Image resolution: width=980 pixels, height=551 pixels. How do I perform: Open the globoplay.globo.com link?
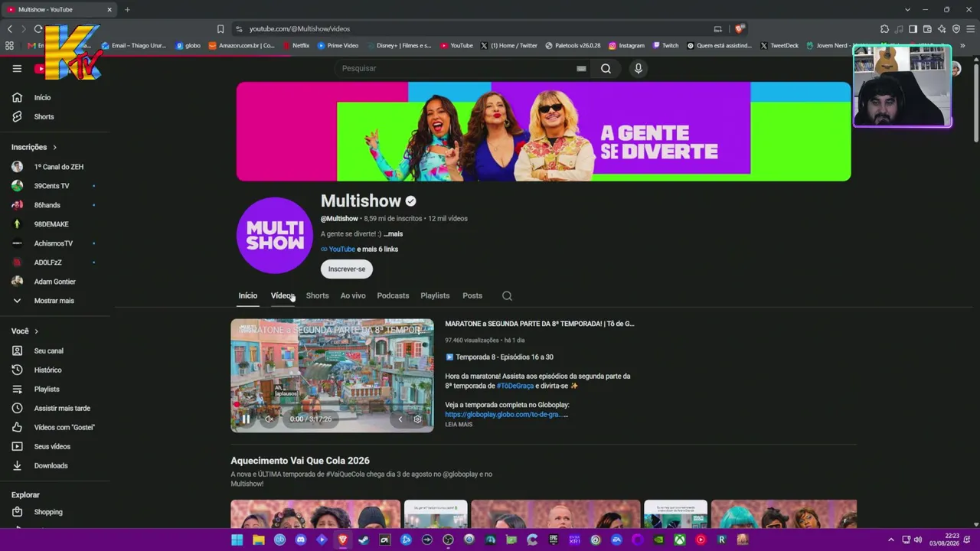coord(507,414)
